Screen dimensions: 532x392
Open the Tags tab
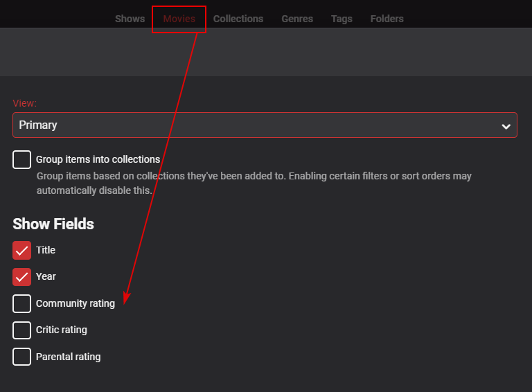(342, 19)
